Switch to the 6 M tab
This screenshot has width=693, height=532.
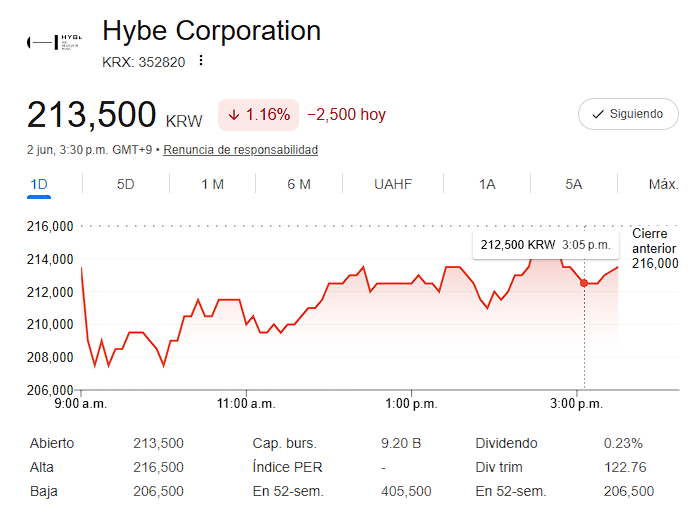click(x=299, y=184)
